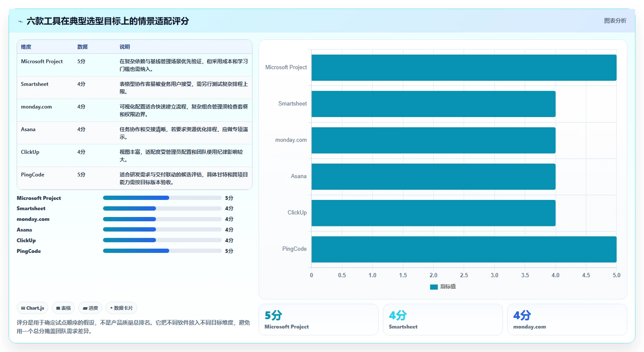Click the 图表分析 label in the header
644x352 pixels.
615,21
